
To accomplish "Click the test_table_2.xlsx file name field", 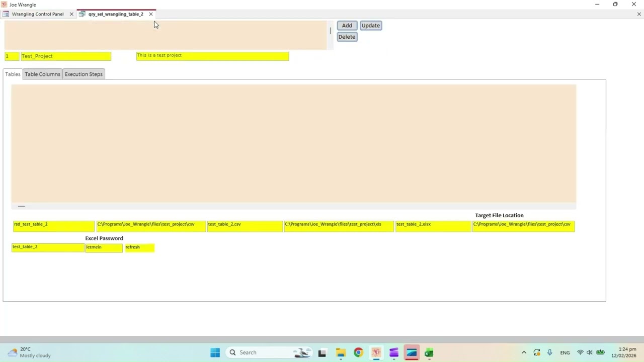I will point(433,226).
